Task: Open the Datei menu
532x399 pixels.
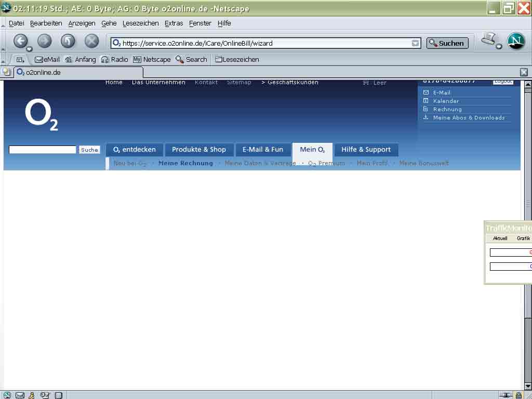Action: [16, 23]
